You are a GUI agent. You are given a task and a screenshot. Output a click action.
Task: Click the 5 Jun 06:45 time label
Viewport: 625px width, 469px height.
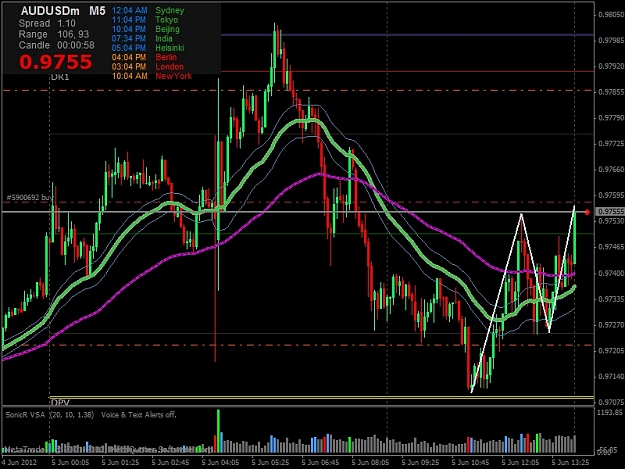(320, 463)
